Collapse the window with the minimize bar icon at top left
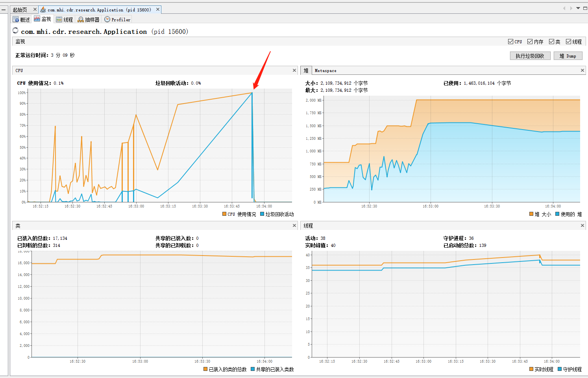The image size is (588, 378). (x=4, y=9)
